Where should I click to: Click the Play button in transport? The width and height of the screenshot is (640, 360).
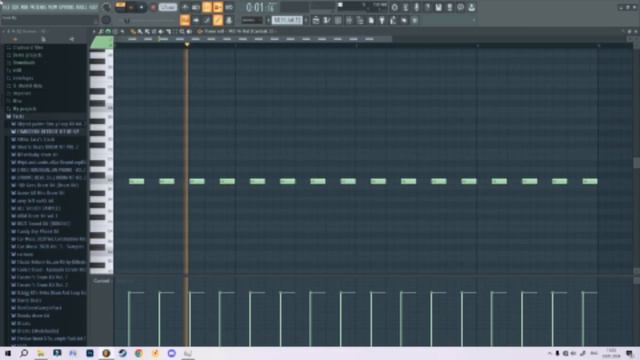(131, 7)
